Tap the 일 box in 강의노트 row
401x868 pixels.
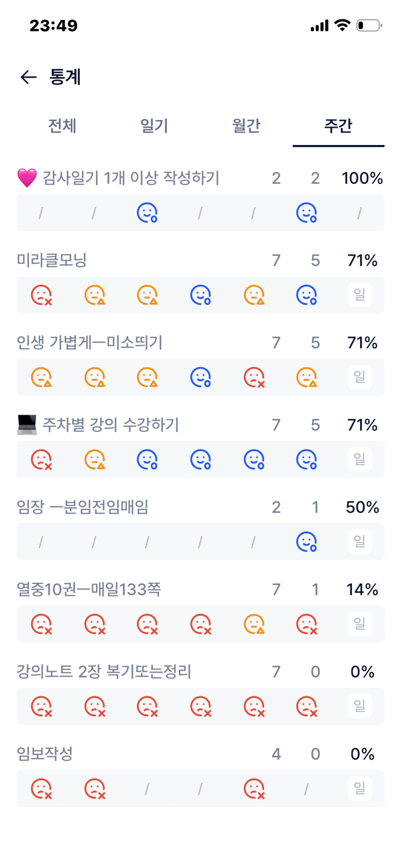[359, 706]
